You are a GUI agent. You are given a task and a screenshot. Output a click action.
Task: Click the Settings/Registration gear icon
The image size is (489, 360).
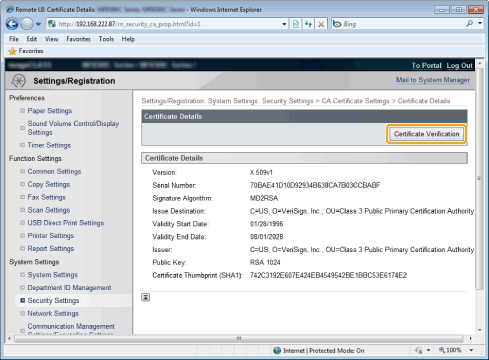(18, 81)
